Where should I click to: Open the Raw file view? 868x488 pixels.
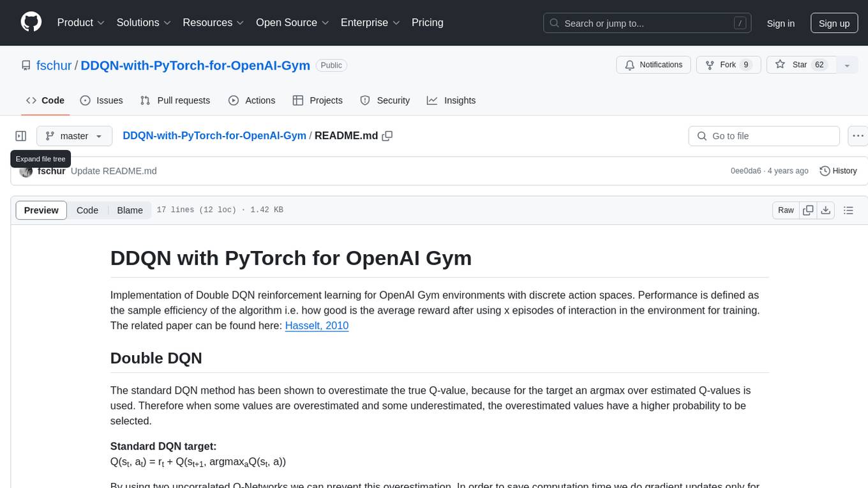click(786, 210)
